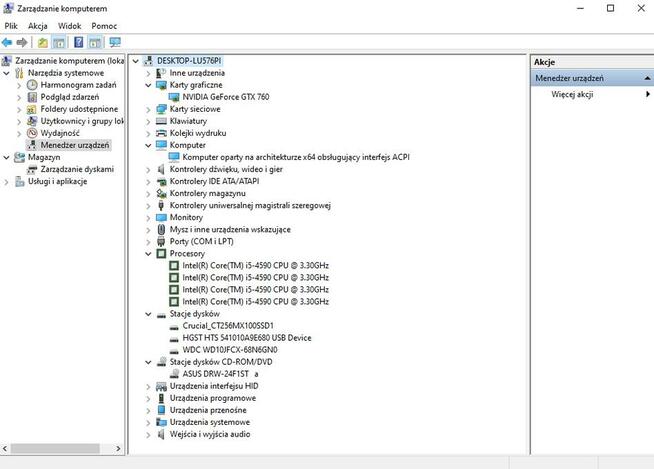Select Urządzenia przenośne row

208,411
